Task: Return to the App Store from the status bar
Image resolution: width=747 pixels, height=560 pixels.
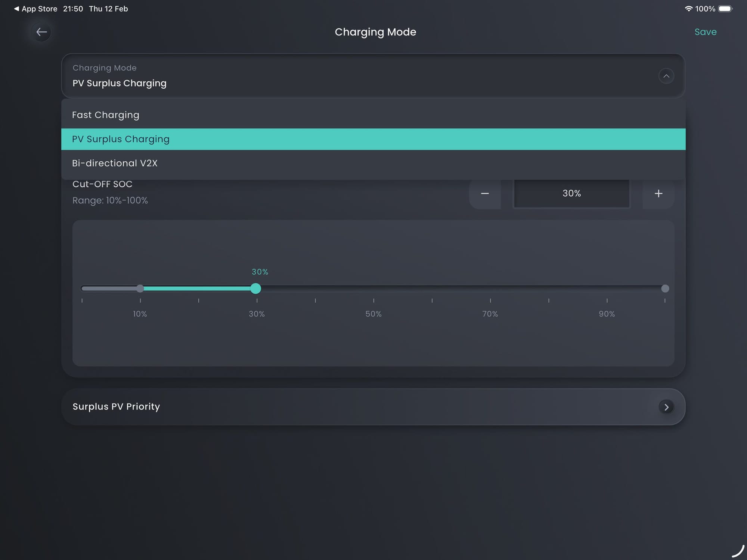Action: 35,9
